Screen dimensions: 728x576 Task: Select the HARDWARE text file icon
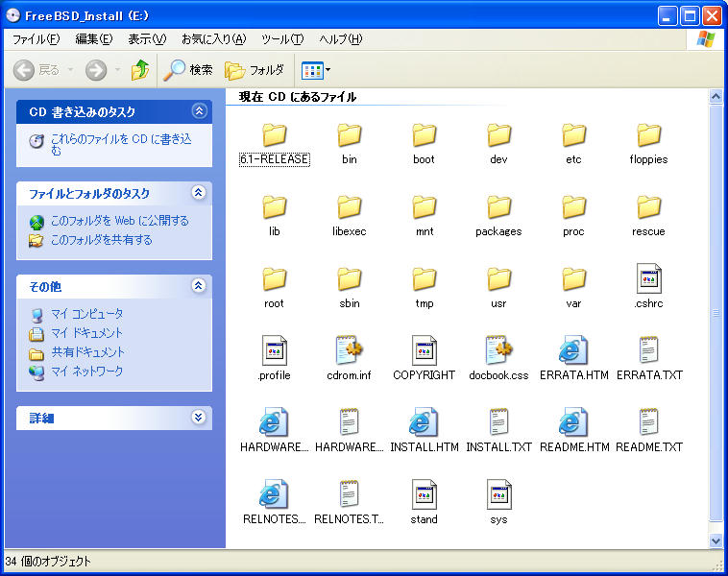[x=350, y=421]
